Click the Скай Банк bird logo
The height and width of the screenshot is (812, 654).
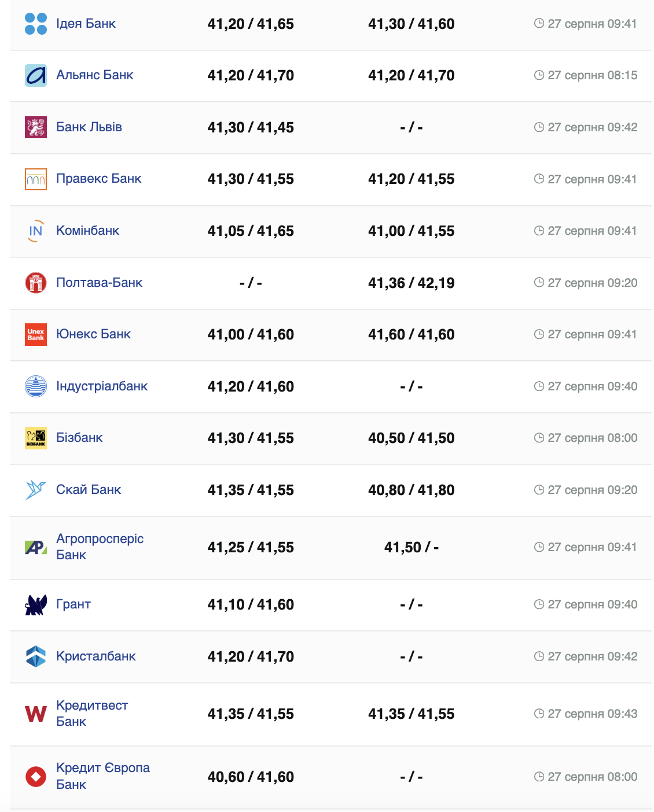pos(36,490)
